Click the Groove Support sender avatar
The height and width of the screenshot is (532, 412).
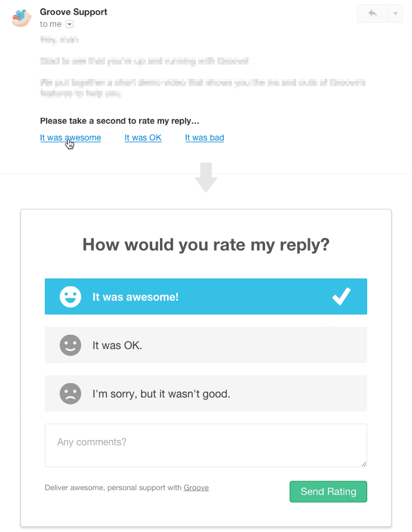(x=22, y=18)
